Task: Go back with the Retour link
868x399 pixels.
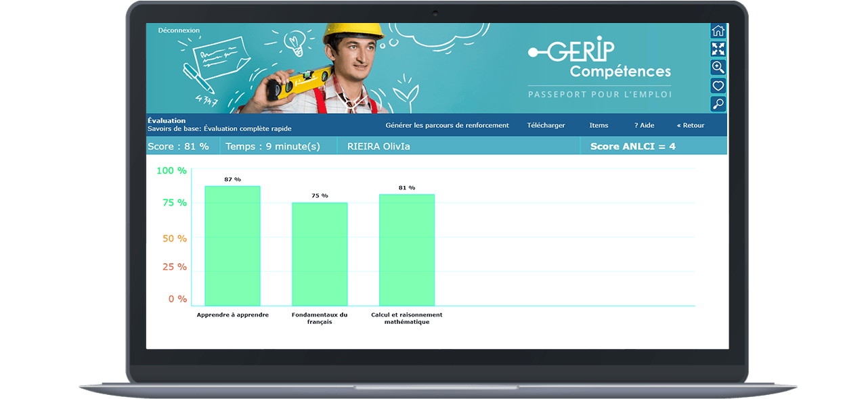Action: pos(690,125)
